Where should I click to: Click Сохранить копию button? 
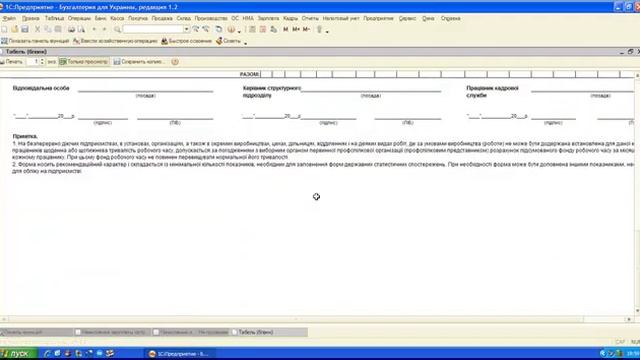pyautogui.click(x=139, y=62)
